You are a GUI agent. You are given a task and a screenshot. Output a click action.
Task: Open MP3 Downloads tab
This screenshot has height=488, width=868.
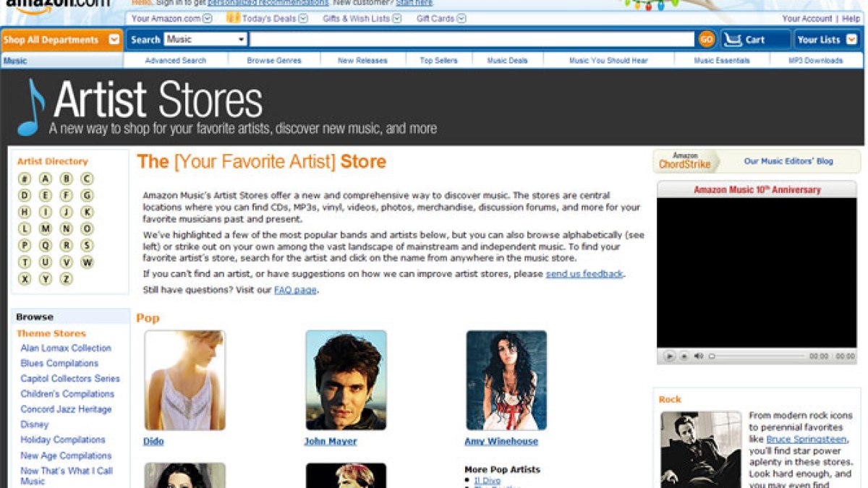coord(816,61)
